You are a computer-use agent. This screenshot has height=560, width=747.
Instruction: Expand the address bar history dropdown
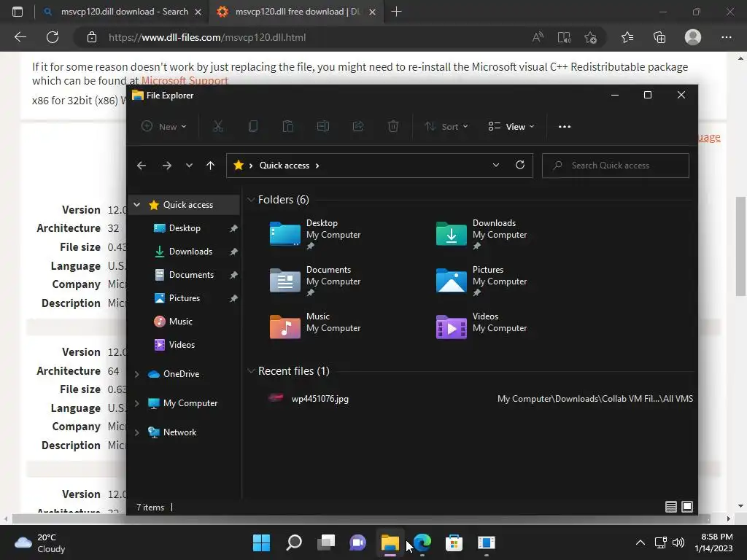(496, 165)
